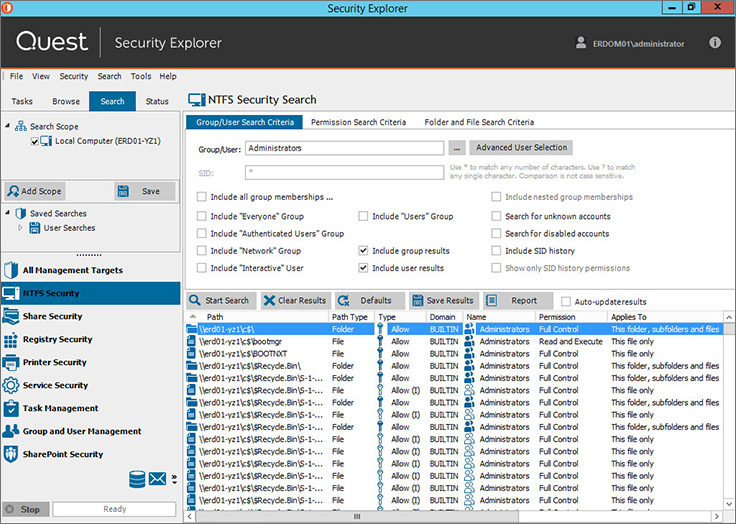This screenshot has height=524, width=736.
Task: Collapse the Search Scope tree node
Action: 8,125
